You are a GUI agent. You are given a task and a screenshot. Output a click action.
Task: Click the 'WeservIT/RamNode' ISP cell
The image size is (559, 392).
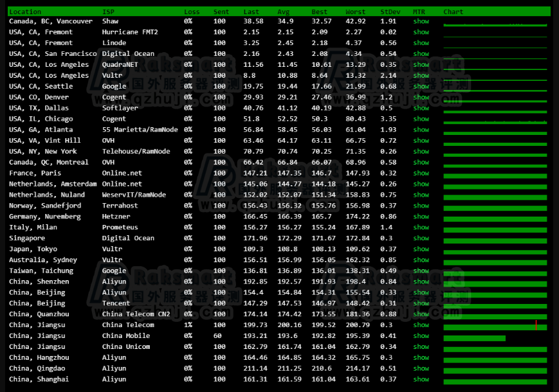134,195
